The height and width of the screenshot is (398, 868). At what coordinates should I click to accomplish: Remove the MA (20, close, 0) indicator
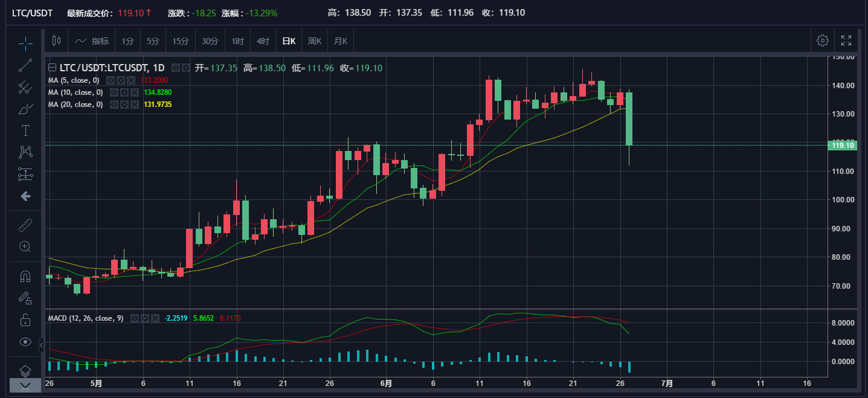[134, 104]
